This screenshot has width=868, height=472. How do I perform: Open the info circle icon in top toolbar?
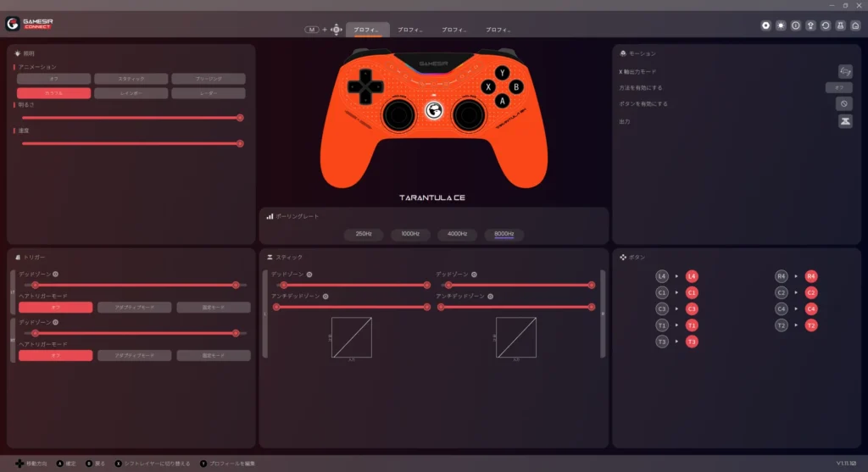pyautogui.click(x=795, y=25)
